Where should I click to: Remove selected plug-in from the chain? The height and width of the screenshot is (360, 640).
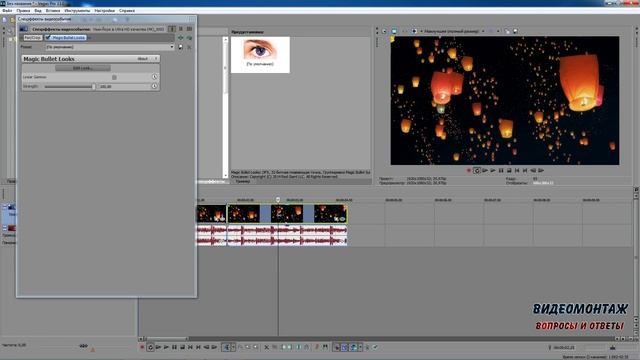[x=189, y=38]
